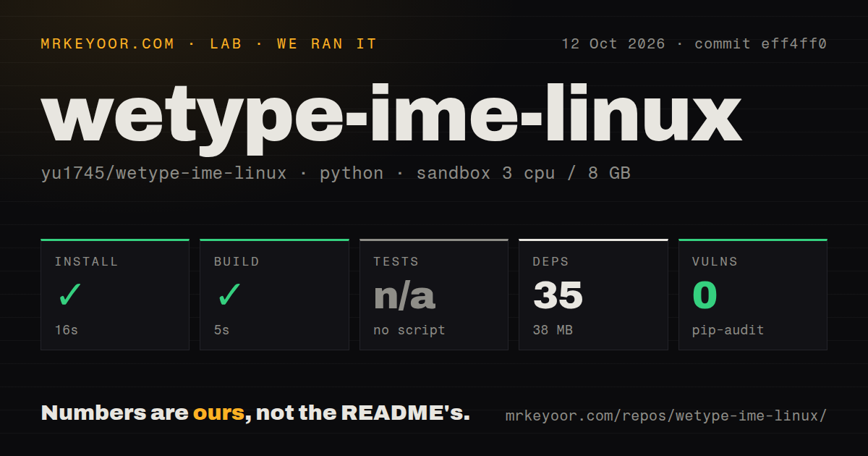Click the date and commit eff4ff0 text
The width and height of the screenshot is (868, 456).
694,43
